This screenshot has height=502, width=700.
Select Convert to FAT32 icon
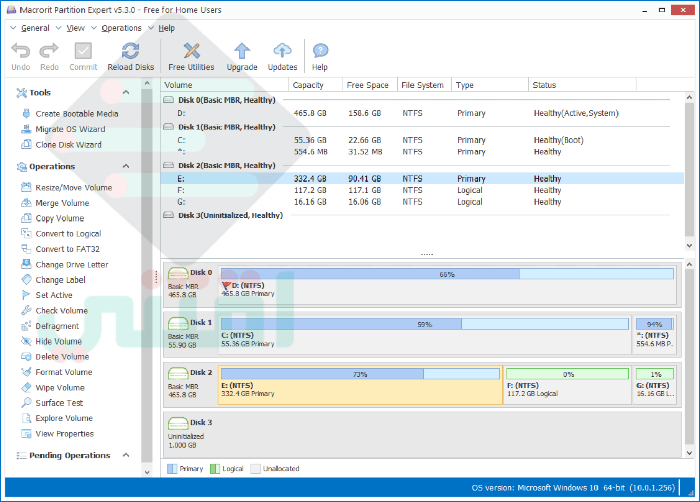[x=26, y=249]
